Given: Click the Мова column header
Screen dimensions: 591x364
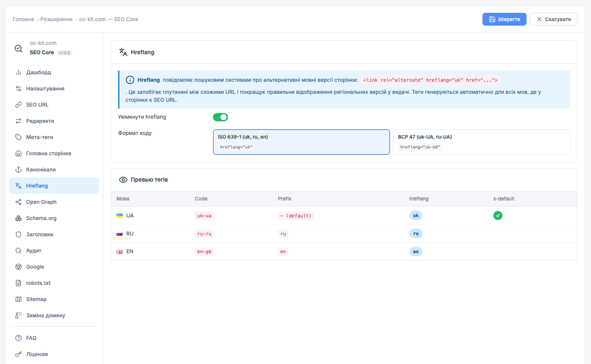Looking at the screenshot, I should [x=123, y=199].
